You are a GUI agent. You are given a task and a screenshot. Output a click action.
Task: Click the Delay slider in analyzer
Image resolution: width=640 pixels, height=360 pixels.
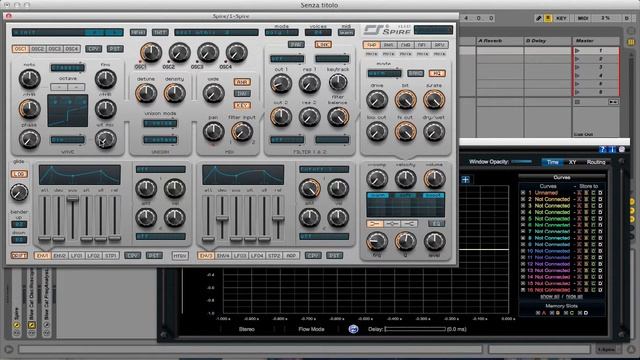(415, 329)
